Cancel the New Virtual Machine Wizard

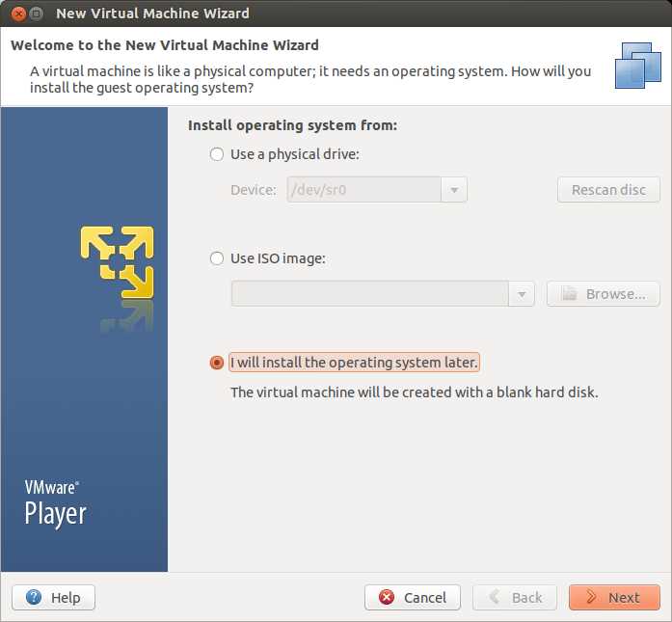coord(413,597)
